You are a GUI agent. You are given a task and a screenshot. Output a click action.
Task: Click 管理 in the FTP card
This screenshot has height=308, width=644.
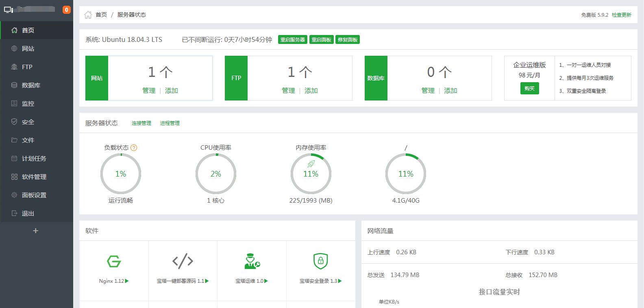pos(289,90)
